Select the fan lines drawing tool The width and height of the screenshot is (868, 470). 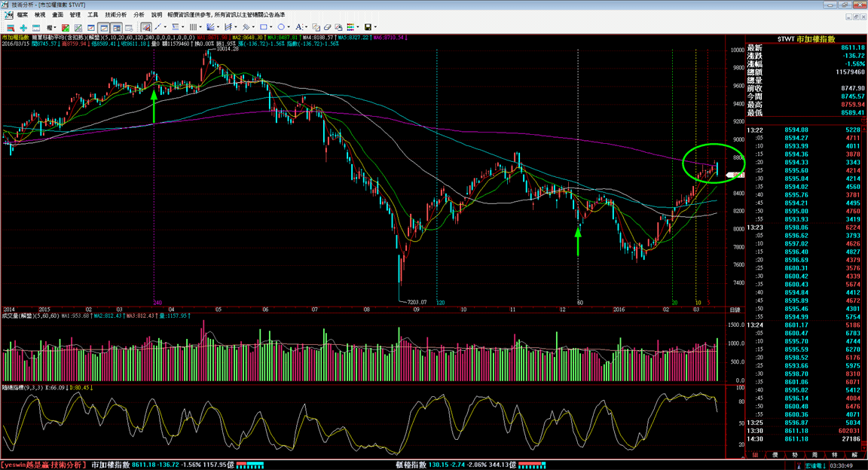click(x=209, y=27)
